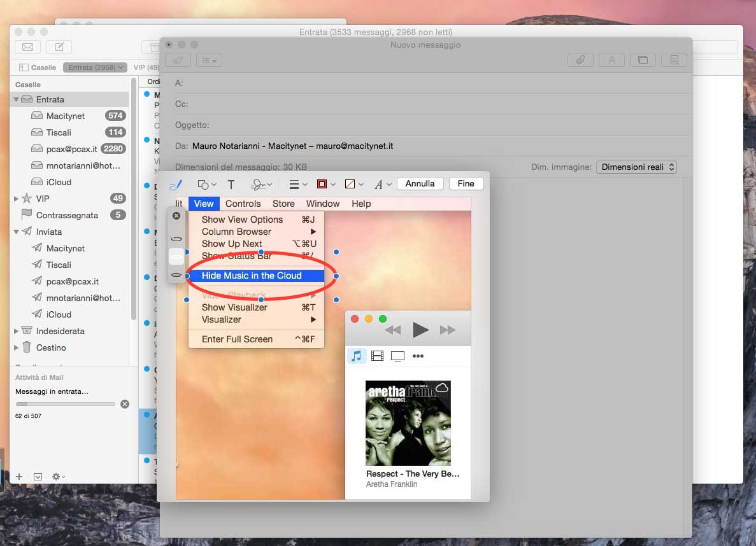Cancel mail activity with the X icon
This screenshot has height=546, width=756.
click(x=125, y=404)
